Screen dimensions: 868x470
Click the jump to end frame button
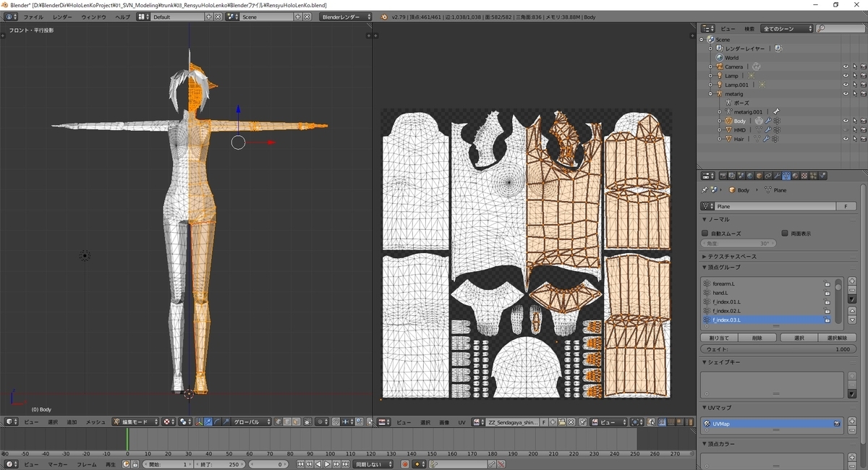(x=344, y=464)
